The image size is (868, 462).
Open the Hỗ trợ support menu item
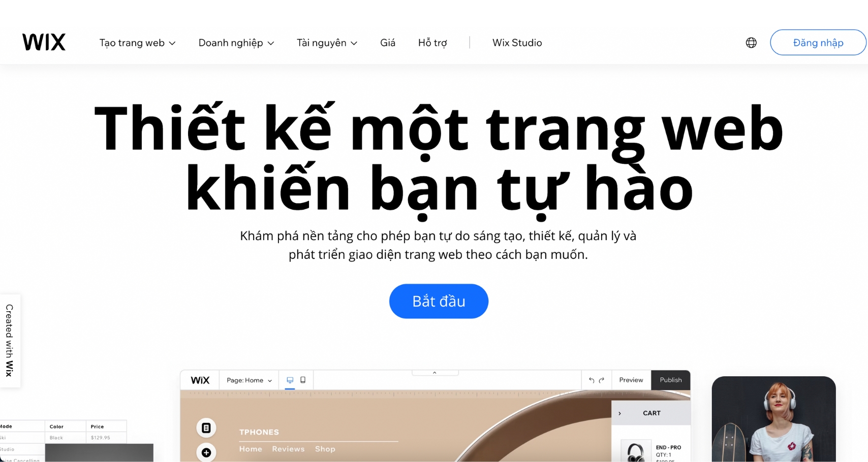pos(432,43)
